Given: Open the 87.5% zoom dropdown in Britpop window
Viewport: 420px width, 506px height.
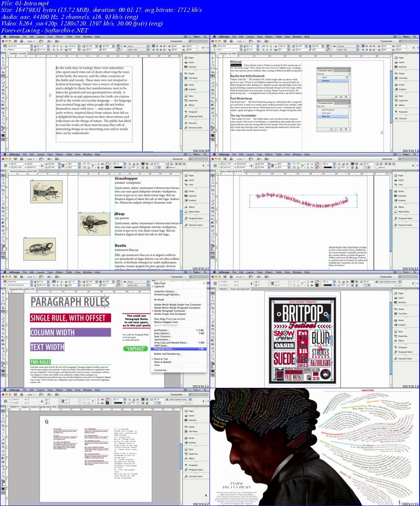Looking at the screenshot, I should pos(241,277).
